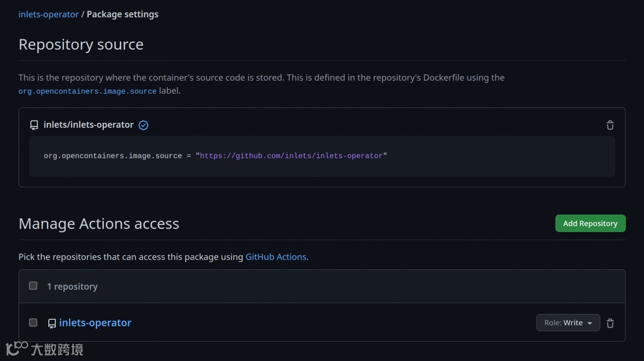Check the inlets-operator row checkbox
Viewport: 644px width, 361px height.
pos(33,323)
